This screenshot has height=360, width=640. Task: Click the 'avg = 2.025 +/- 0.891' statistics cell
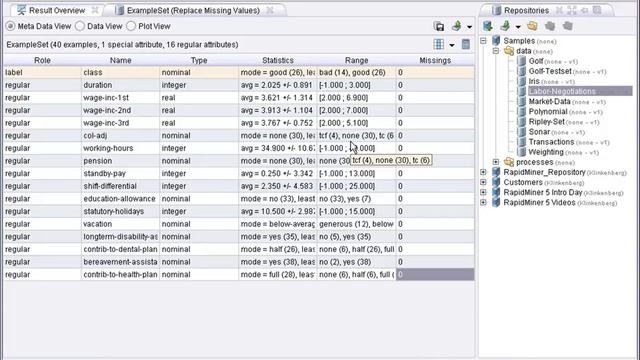click(278, 85)
